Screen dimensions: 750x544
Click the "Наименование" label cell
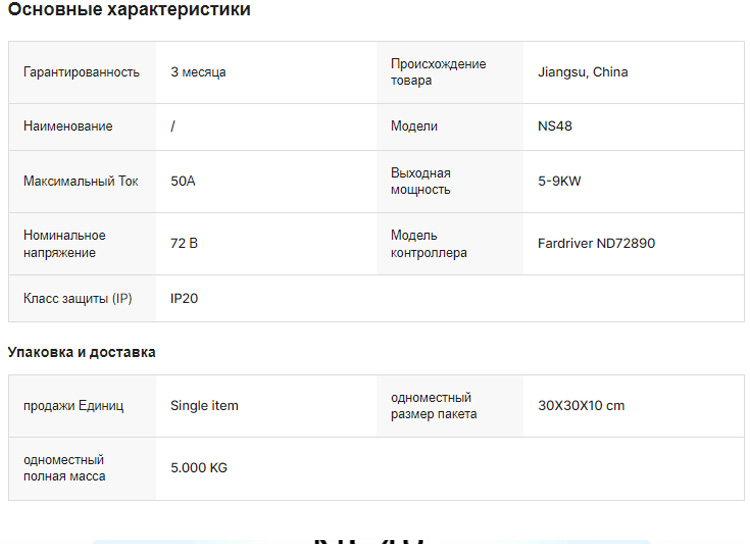click(68, 126)
